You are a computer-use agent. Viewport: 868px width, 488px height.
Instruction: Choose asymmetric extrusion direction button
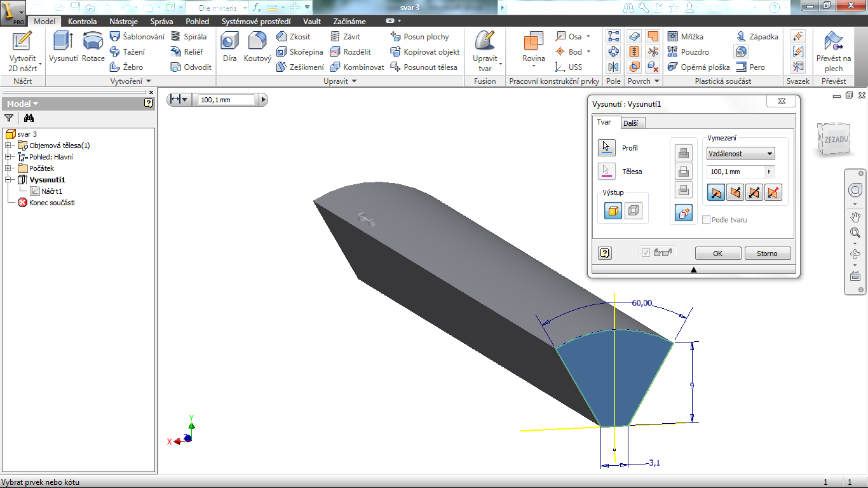(x=773, y=193)
